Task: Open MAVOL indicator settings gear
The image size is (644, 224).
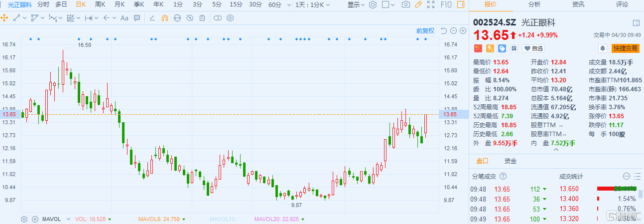Action: (x=24, y=219)
